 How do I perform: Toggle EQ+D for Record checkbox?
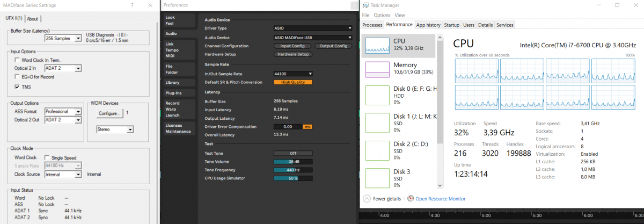pos(17,77)
